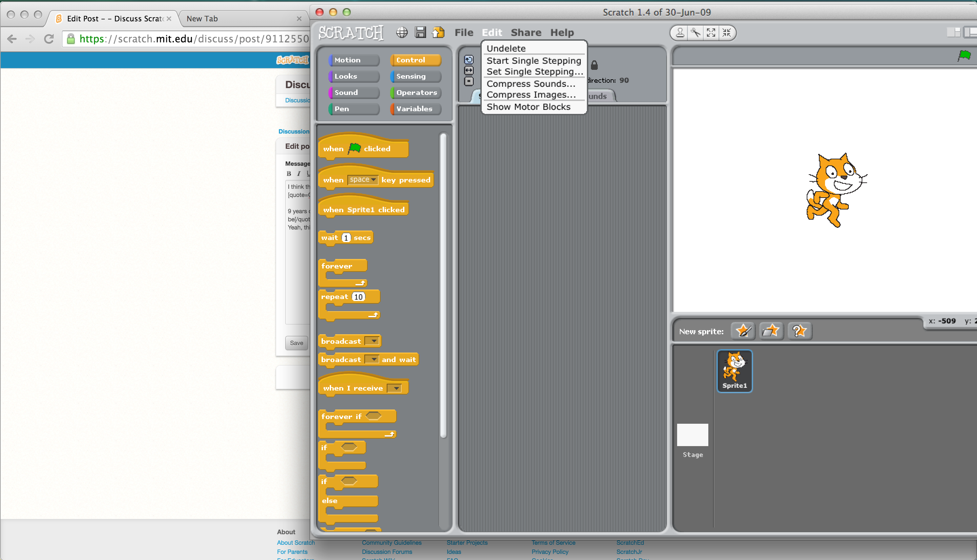Choose new sprite from file icon
Screen dimensions: 977x560
point(771,331)
